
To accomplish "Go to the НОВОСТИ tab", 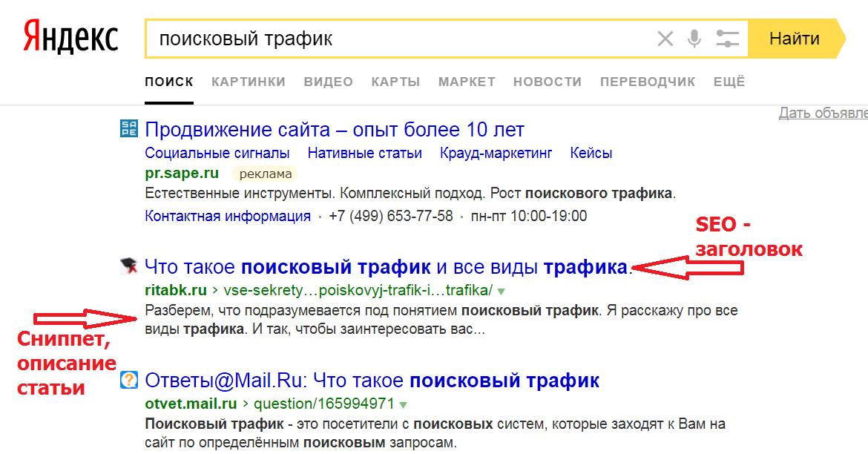I will pyautogui.click(x=547, y=82).
